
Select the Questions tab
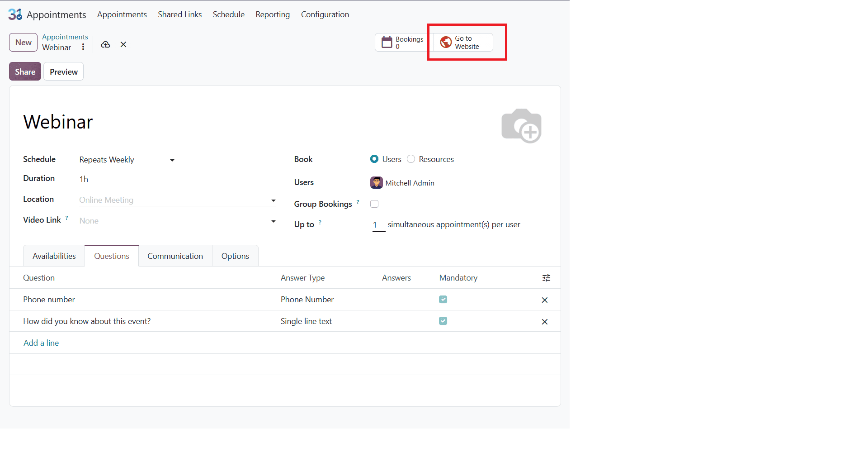point(112,256)
